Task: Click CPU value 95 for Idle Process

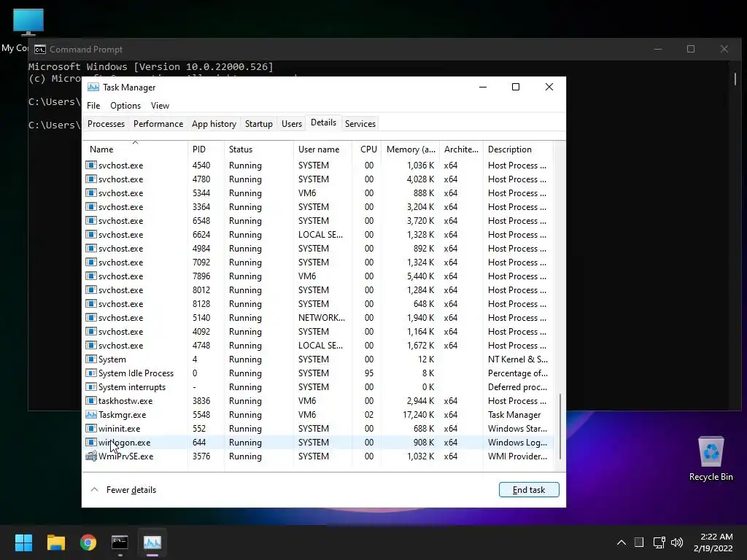Action: (369, 373)
